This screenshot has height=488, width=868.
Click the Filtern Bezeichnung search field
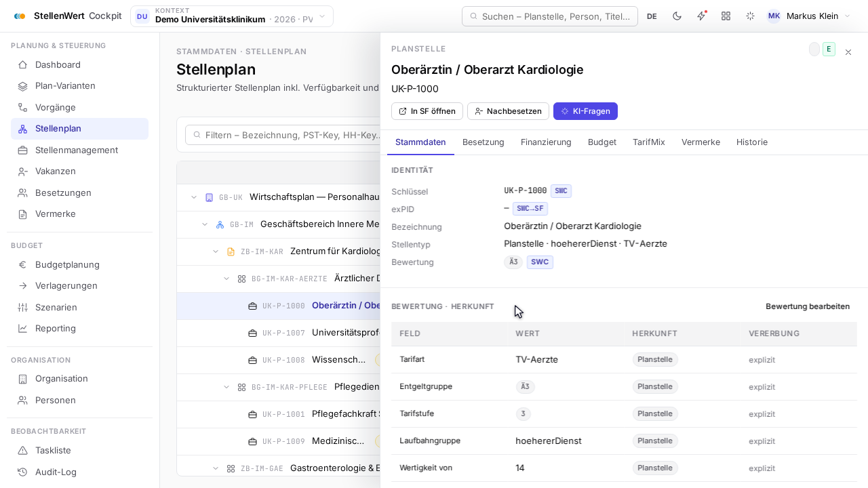(x=283, y=135)
